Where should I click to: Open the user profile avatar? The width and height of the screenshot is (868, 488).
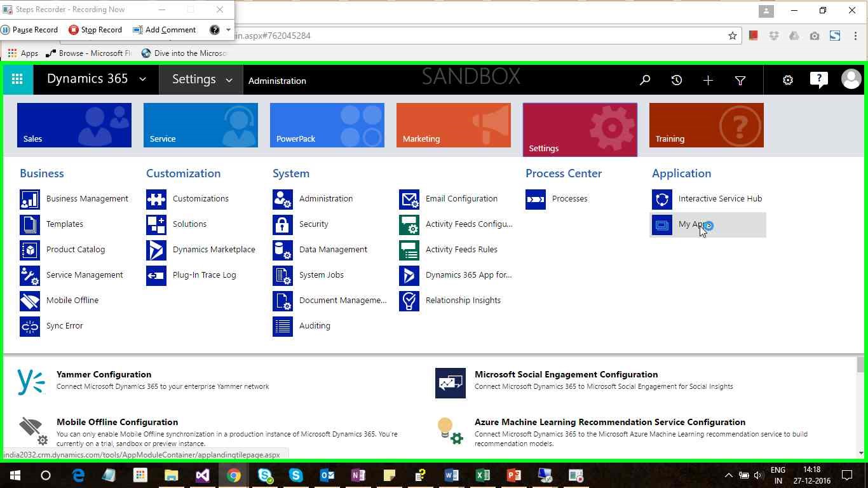pos(851,79)
